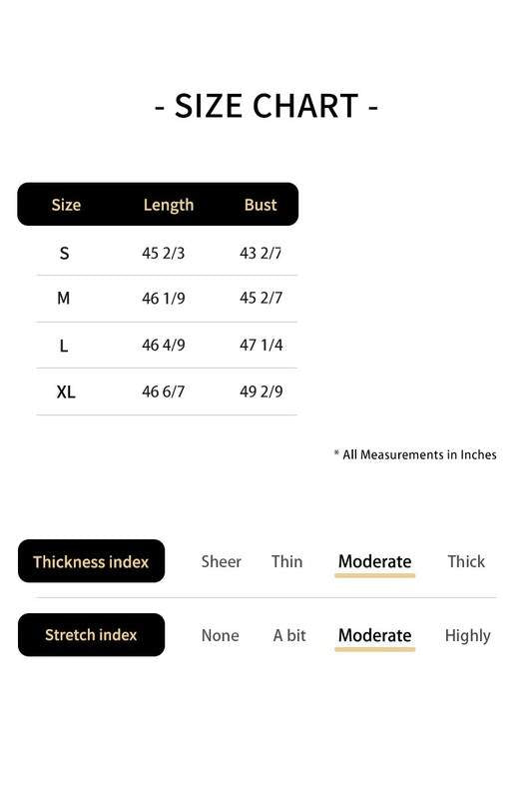This screenshot has width=532, height=799.
Task: Select None stretch option
Action: point(220,635)
